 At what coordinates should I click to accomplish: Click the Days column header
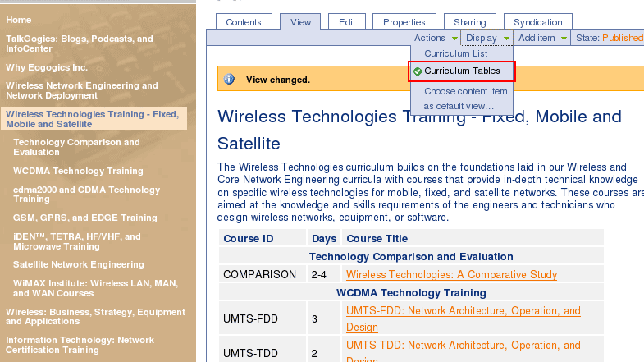pyautogui.click(x=324, y=239)
